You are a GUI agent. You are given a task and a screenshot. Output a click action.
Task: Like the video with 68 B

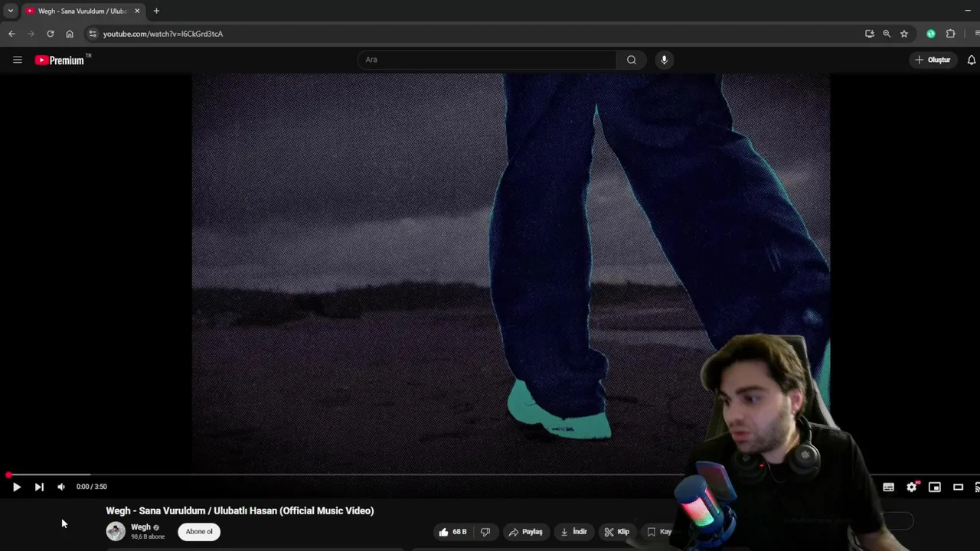point(452,532)
